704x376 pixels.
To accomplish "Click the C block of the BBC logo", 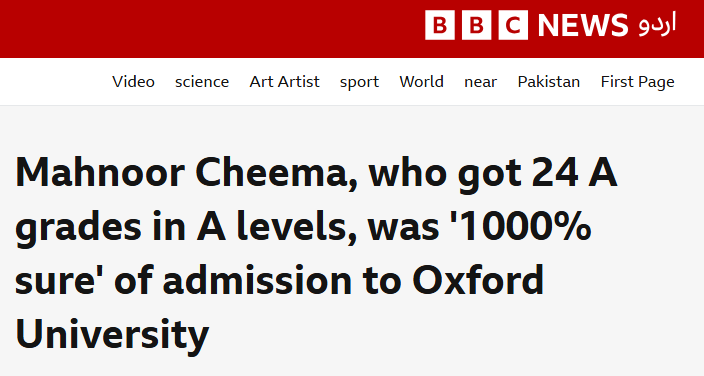I will click(x=513, y=25).
